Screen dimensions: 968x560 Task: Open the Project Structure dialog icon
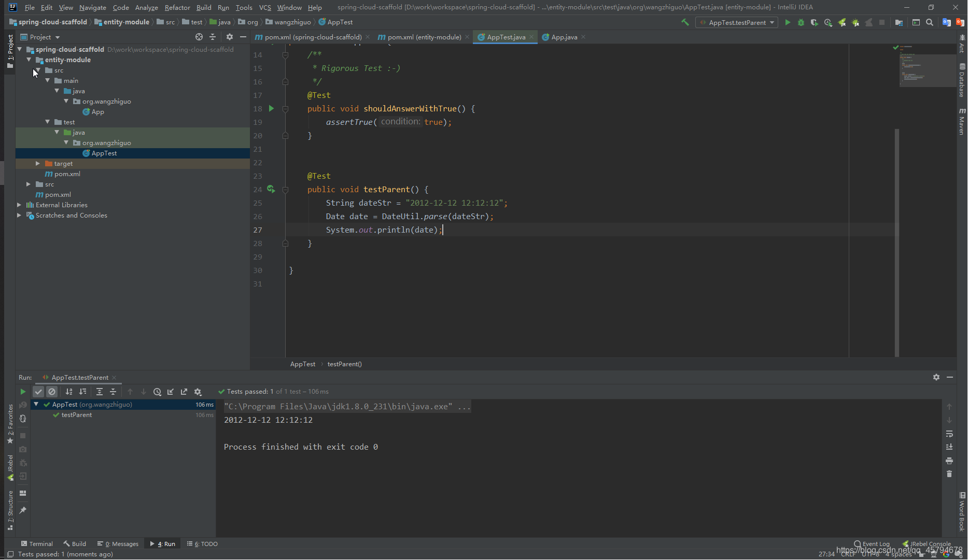899,22
